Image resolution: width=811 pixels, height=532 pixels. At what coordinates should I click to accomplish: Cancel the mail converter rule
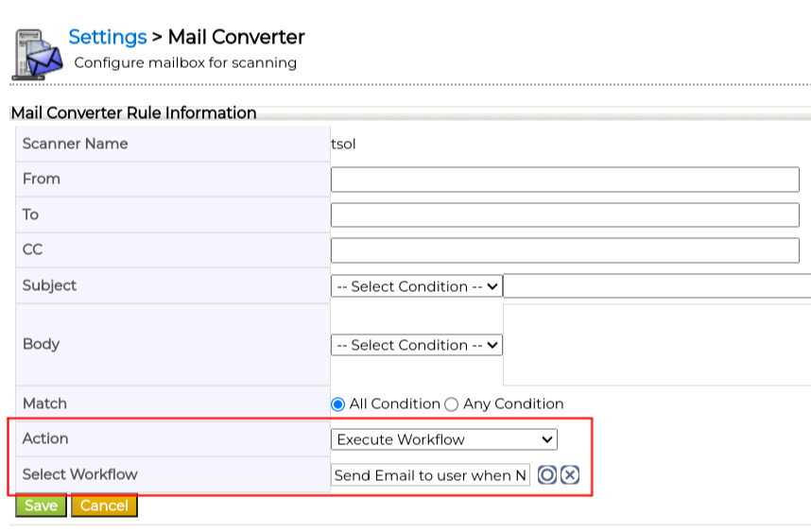coord(104,506)
